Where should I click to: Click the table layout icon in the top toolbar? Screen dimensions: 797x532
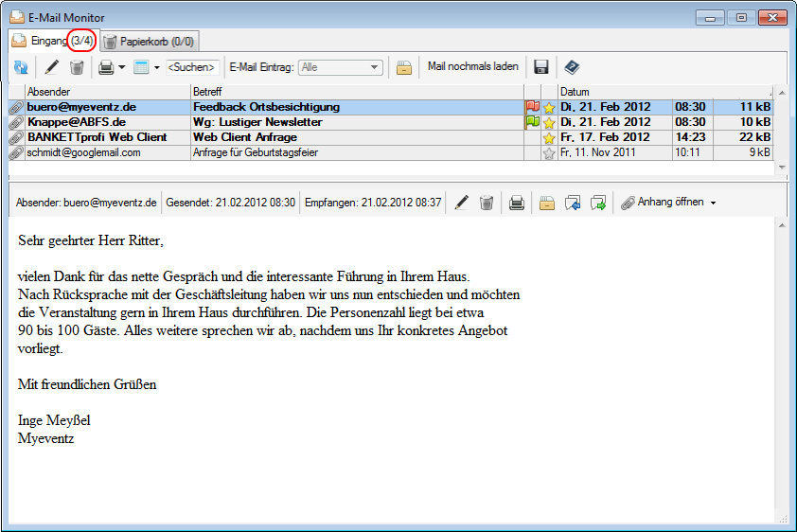[x=141, y=67]
